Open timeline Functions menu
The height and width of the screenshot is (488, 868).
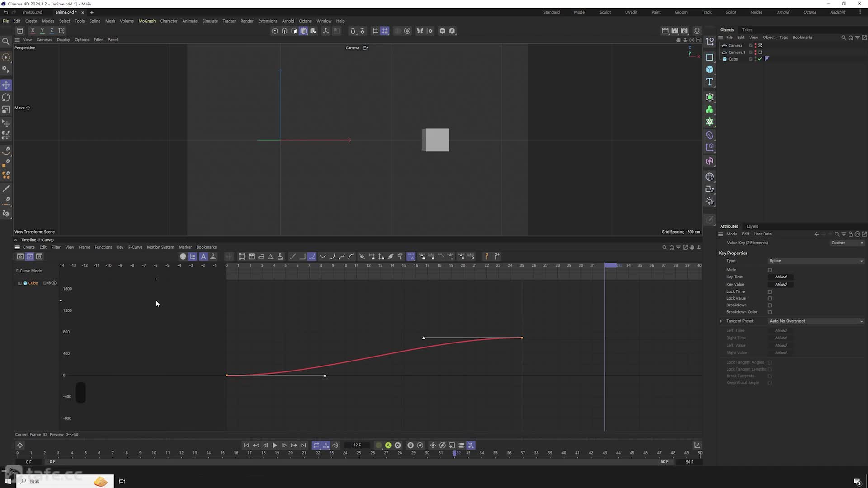[x=103, y=247]
